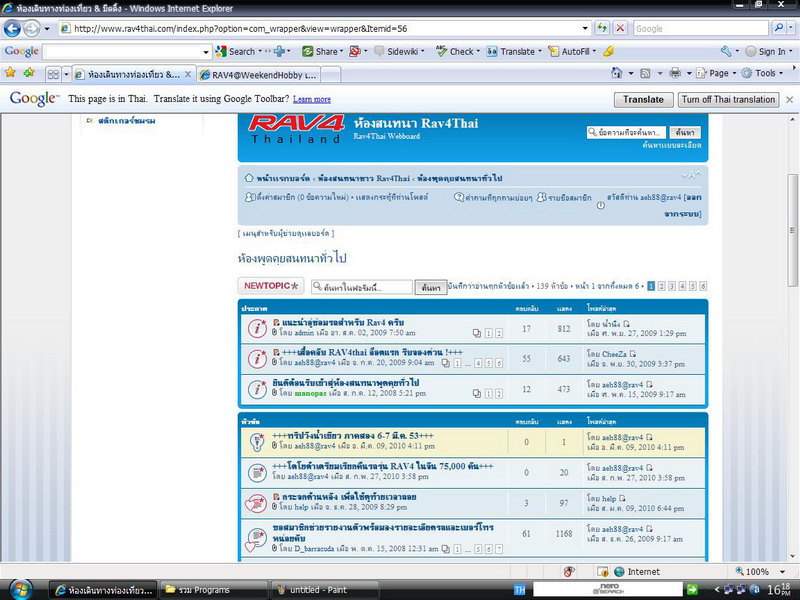Viewport: 800px width, 600px height.
Task: Click the Quick Tabs grid icon
Action: coord(53,74)
